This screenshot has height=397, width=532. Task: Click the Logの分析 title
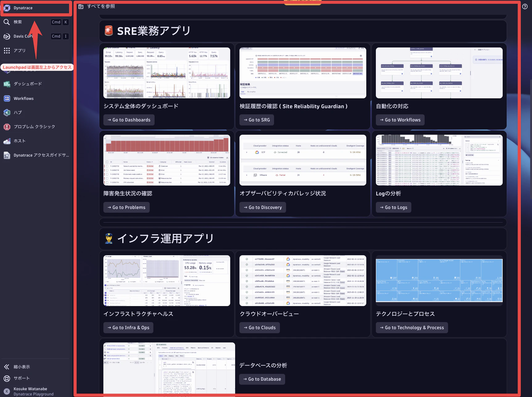click(388, 193)
